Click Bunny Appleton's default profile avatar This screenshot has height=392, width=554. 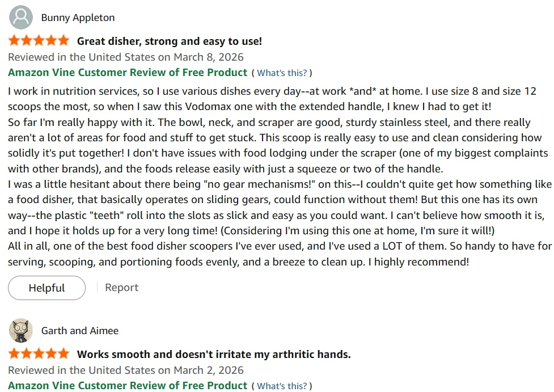point(21,18)
